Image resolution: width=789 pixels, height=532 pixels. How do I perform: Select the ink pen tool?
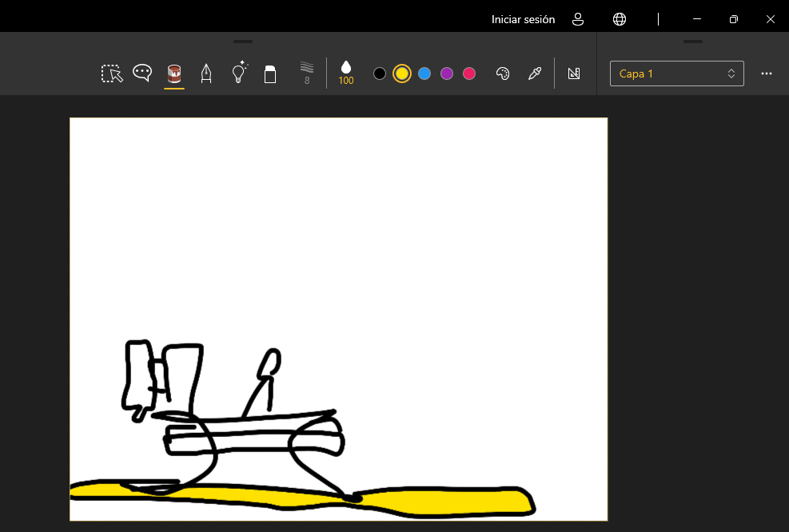tap(205, 73)
